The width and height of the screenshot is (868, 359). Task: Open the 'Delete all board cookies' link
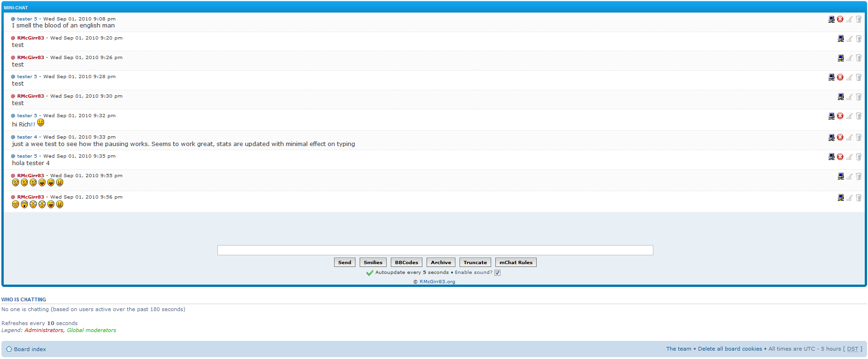pos(730,349)
